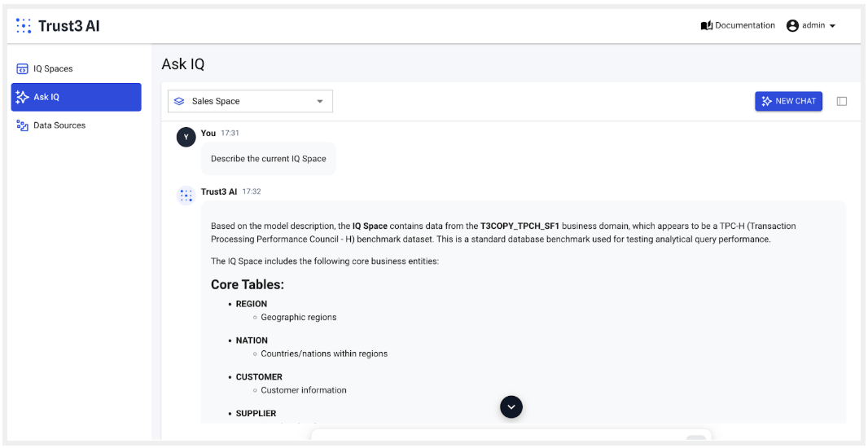Click the caret arrow in the Sales Space selector
The height and width of the screenshot is (448, 868).
click(320, 102)
